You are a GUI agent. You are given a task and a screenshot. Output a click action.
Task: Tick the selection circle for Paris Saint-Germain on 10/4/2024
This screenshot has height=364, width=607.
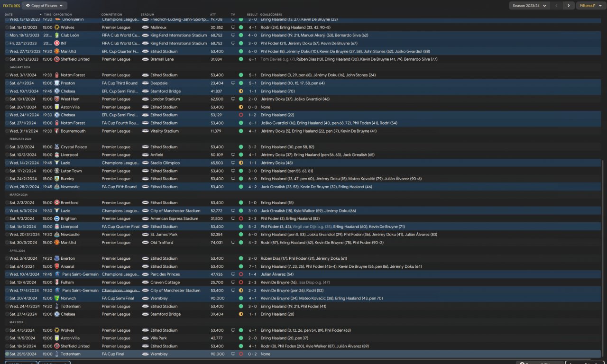[7, 274]
